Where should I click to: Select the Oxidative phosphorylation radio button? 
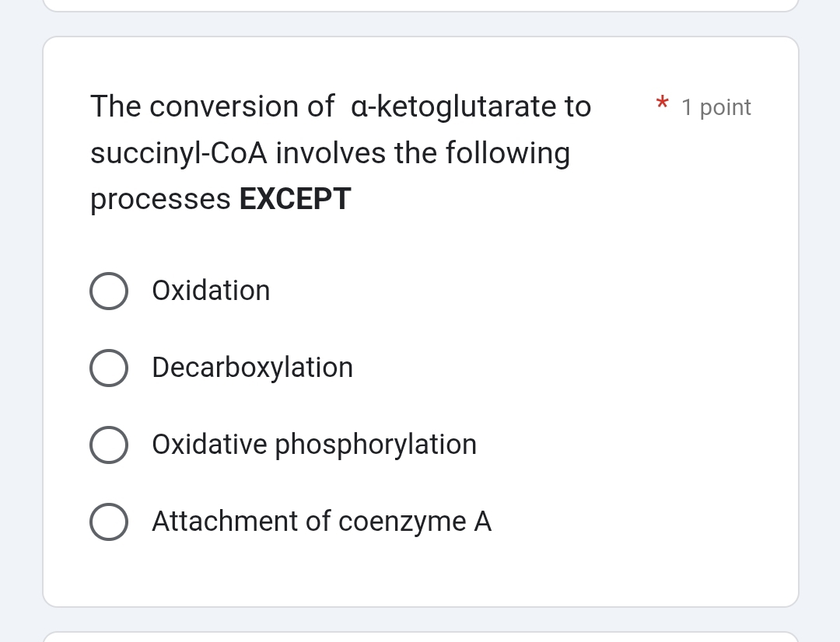pyautogui.click(x=109, y=445)
